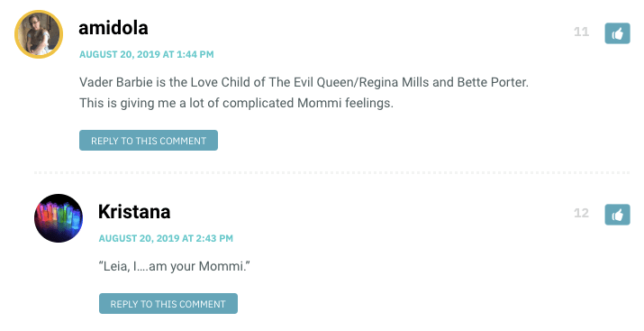Click the like count 11
644x331 pixels.
[581, 32]
